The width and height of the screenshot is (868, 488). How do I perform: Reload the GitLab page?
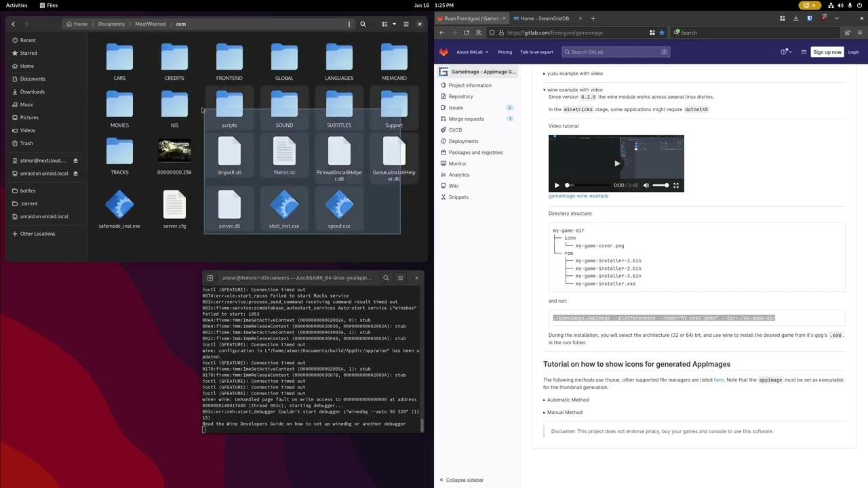coord(467,33)
